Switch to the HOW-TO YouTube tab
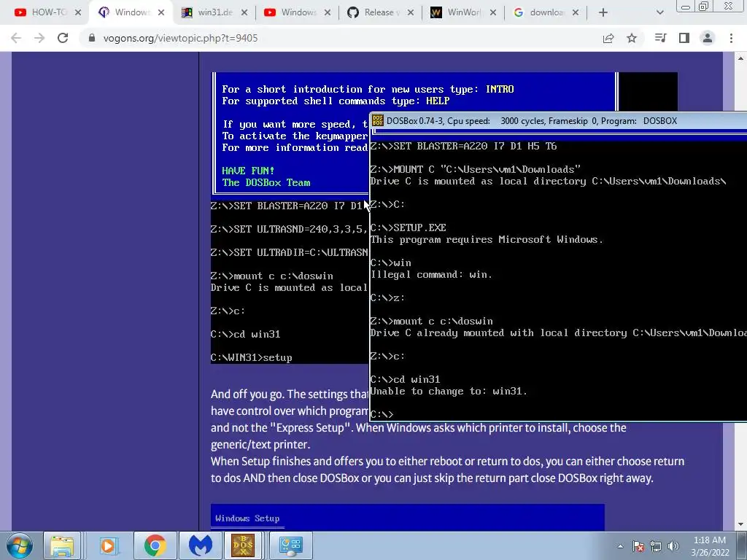 [41, 12]
